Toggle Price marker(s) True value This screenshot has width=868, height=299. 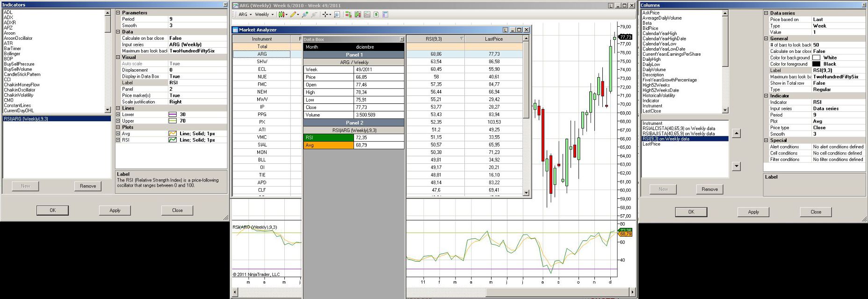pos(197,95)
